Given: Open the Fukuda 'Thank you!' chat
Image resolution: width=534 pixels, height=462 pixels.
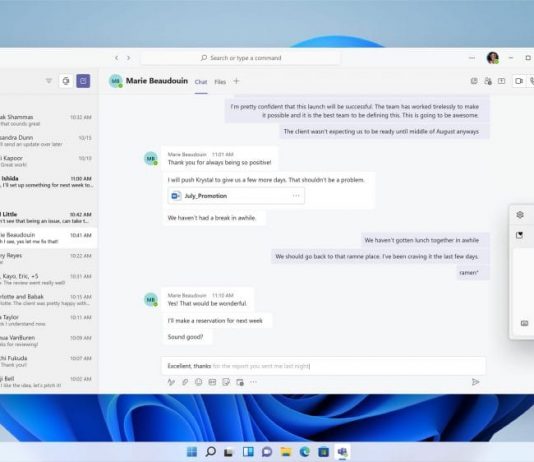Looking at the screenshot, I should (x=48, y=361).
